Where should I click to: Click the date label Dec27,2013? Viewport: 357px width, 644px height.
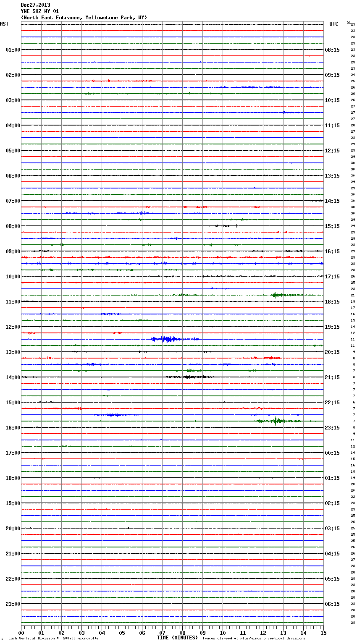click(x=35, y=5)
